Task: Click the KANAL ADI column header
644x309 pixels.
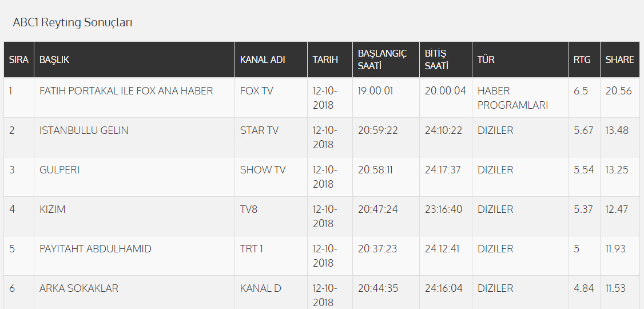Action: coord(263,60)
